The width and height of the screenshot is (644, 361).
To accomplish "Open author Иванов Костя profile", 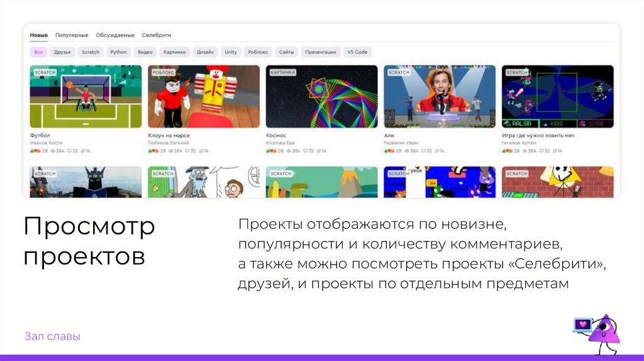I will [46, 143].
